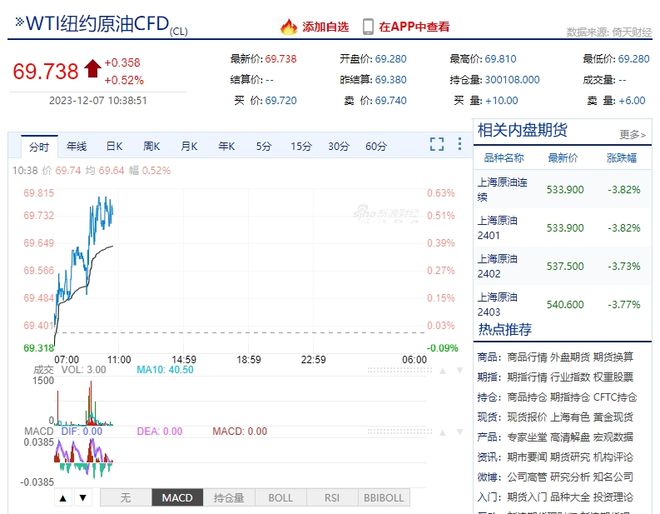The image size is (660, 514).
Task: Open the 外盘期货 link
Action: coord(570,357)
